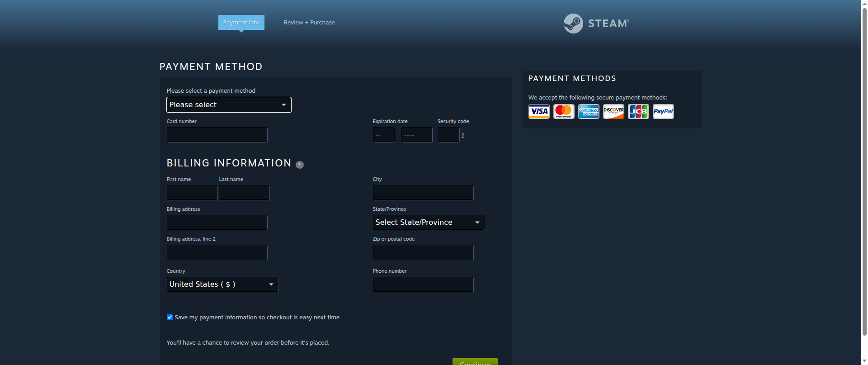The width and height of the screenshot is (868, 365).
Task: Click the 'PAYMENT METHOD' heading
Action: pos(211,67)
